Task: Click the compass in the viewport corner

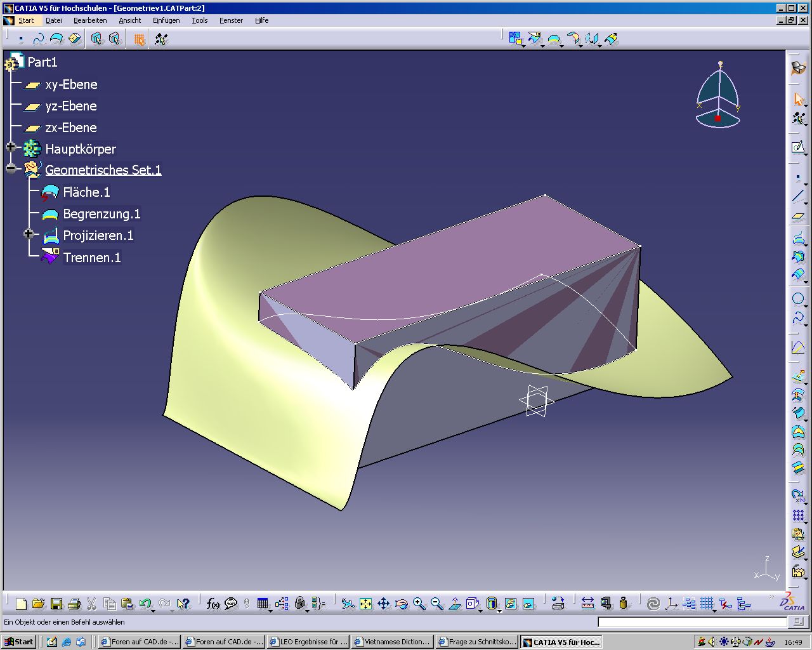Action: coord(718,95)
